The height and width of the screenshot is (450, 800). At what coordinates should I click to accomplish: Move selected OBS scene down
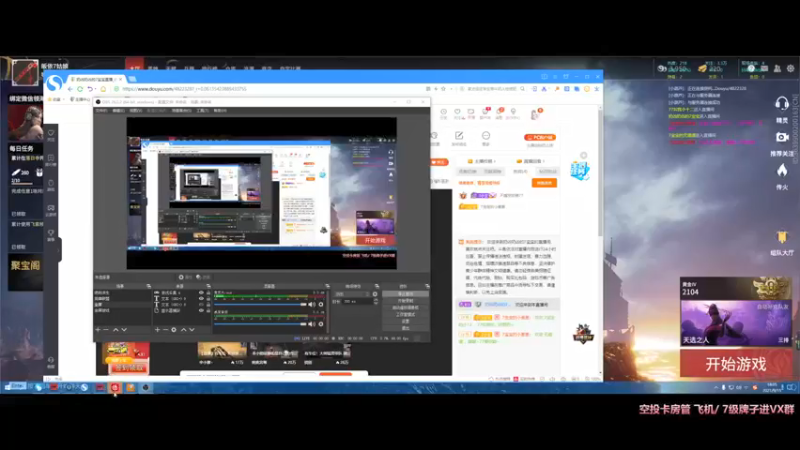[x=124, y=330]
